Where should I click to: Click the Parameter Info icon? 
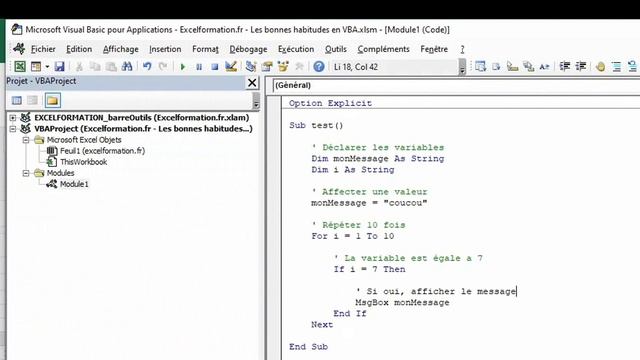coord(529,67)
